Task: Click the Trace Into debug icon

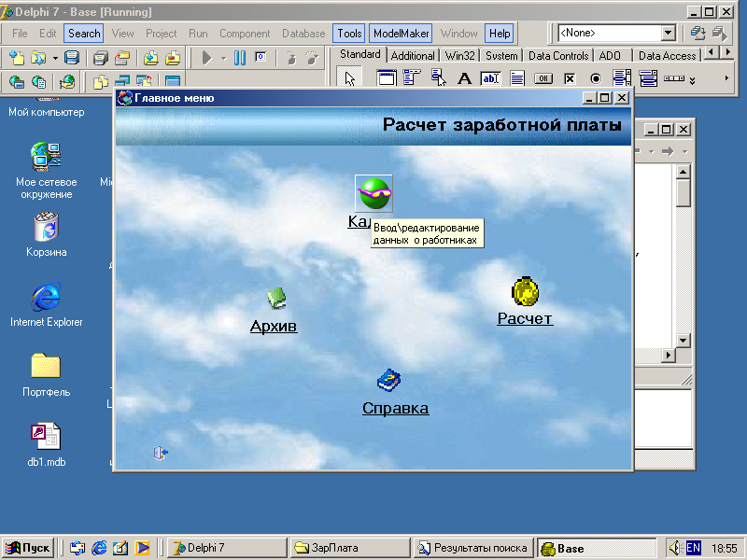Action: (291, 58)
